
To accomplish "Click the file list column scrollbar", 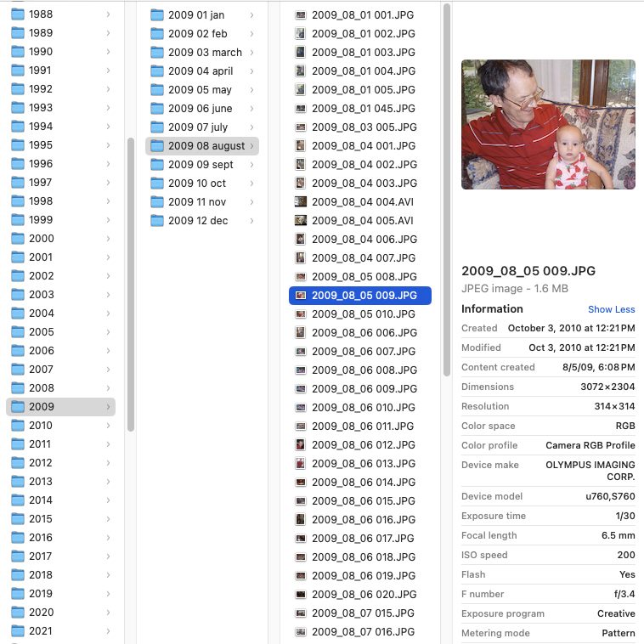I will (447, 189).
